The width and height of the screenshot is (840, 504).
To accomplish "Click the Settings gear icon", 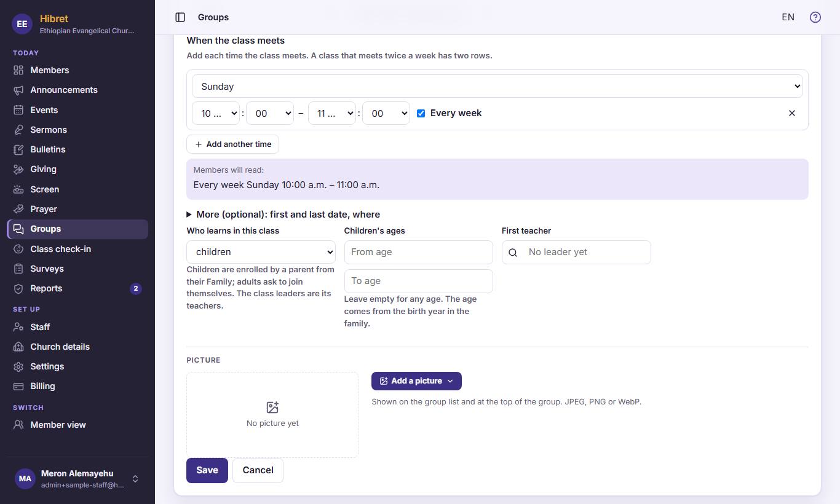I will pos(18,366).
